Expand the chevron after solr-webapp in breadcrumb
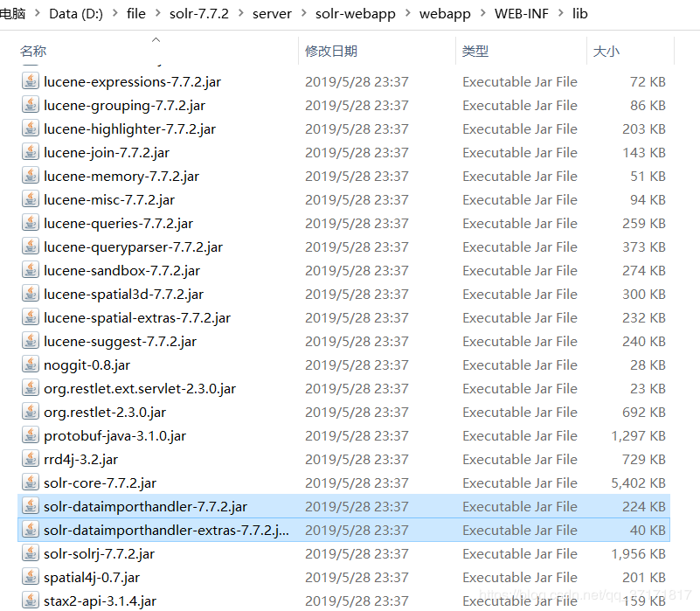 [408, 13]
